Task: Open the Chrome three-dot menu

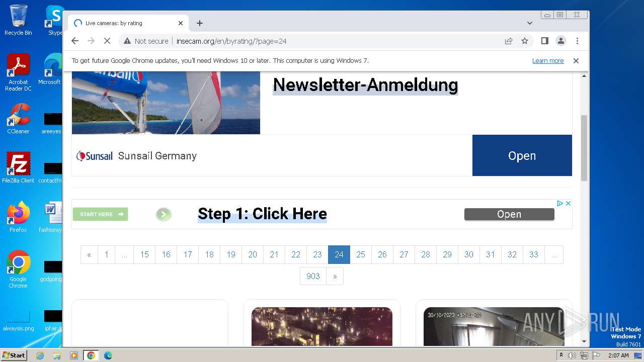Action: 577,41
